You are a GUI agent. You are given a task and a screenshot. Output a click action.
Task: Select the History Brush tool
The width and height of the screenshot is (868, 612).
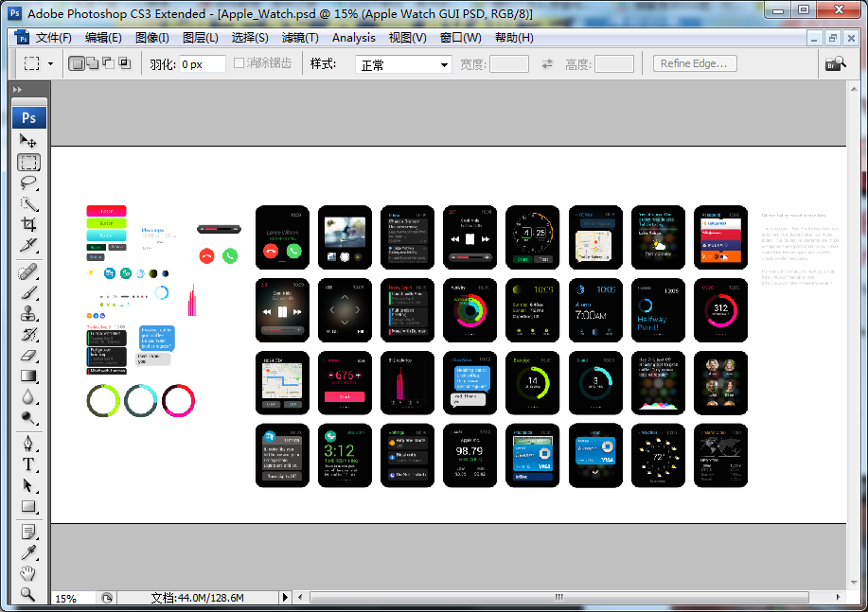point(28,334)
